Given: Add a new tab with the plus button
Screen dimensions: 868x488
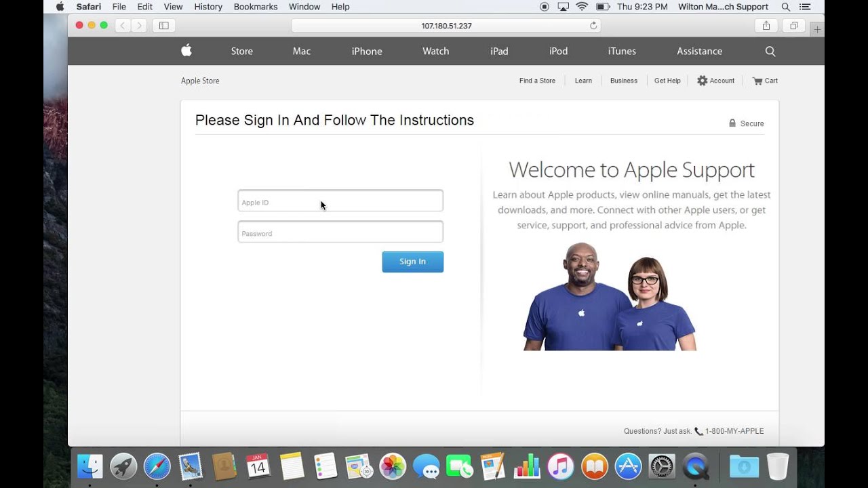Looking at the screenshot, I should click(817, 29).
